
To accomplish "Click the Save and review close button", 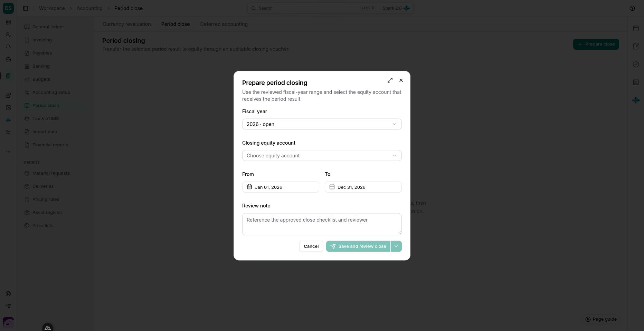I will [x=358, y=246].
